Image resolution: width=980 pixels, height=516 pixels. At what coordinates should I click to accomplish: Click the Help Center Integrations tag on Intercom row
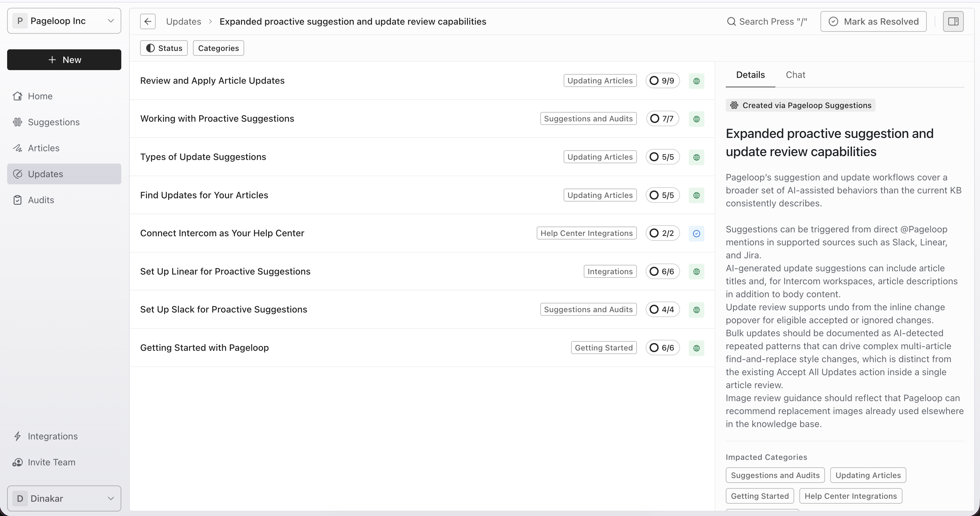(586, 233)
